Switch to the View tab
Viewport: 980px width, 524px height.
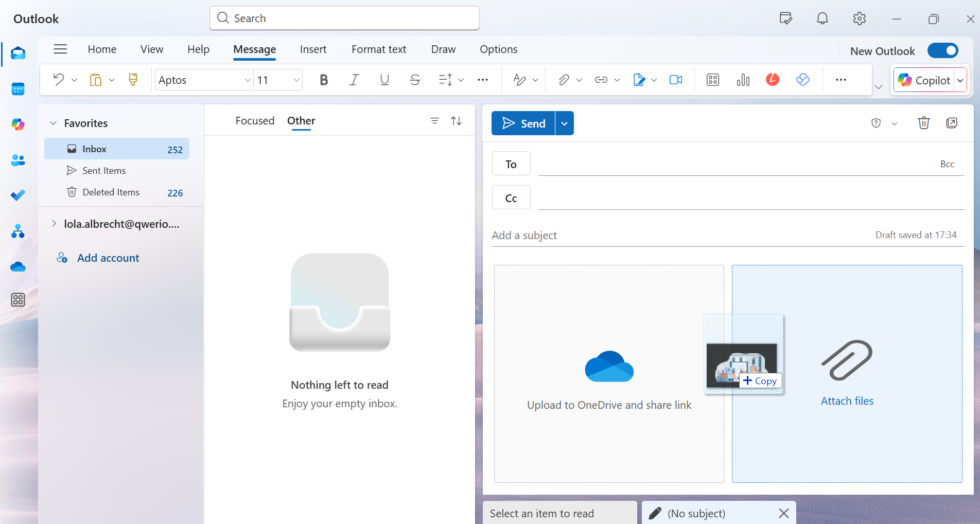(152, 49)
